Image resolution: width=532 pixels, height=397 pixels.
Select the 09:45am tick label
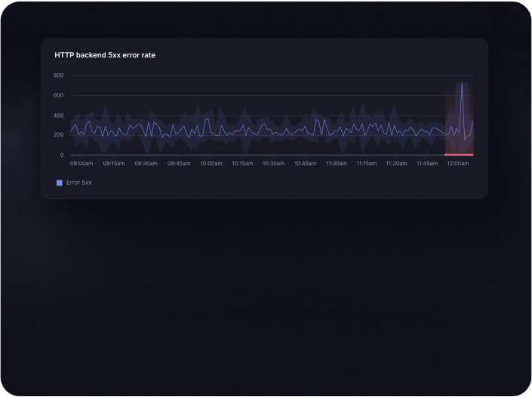coord(179,163)
